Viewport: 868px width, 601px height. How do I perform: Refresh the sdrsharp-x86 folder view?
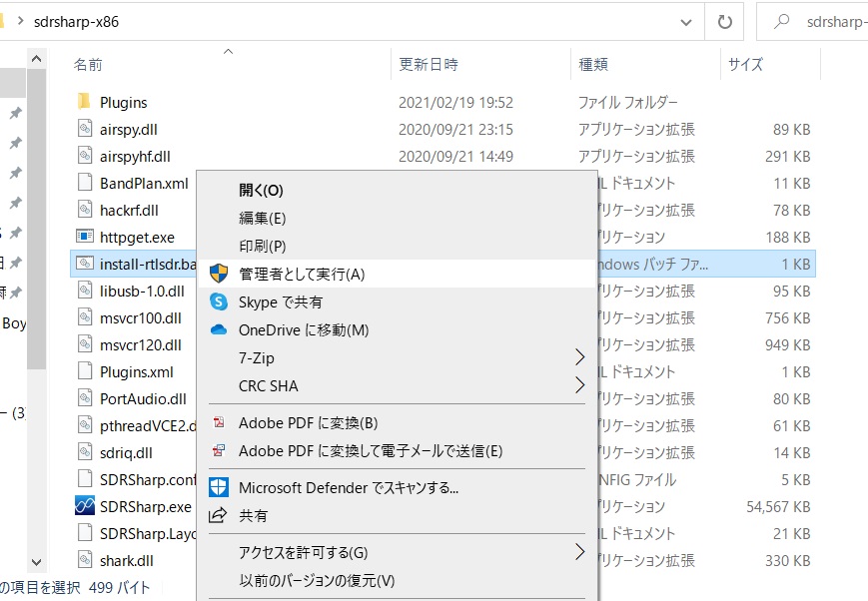[x=724, y=22]
